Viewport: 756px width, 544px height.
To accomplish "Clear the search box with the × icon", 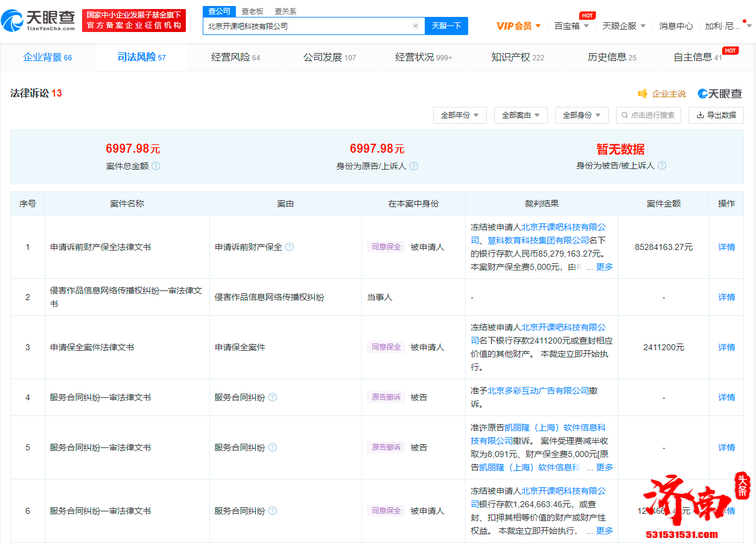I will click(415, 26).
